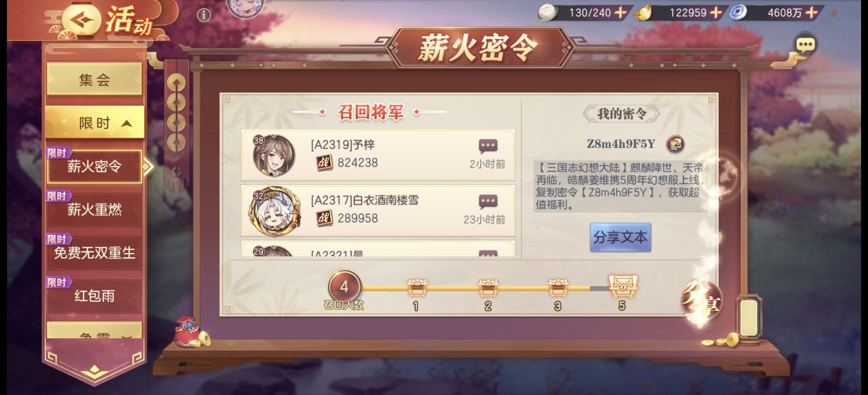Screen dimensions: 868x395
Task: Add more stamina with plus beside 130/240
Action: (620, 13)
